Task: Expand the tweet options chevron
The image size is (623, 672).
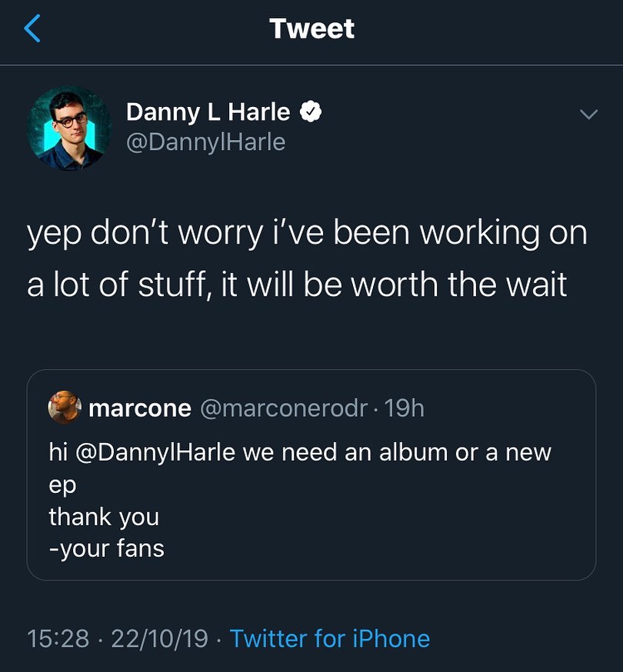Action: (x=588, y=115)
